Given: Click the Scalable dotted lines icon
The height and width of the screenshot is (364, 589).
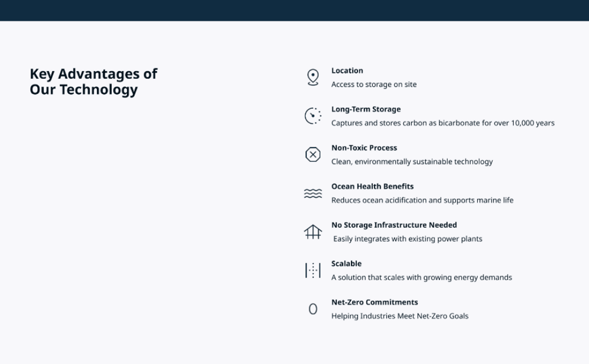Looking at the screenshot, I should (x=313, y=270).
